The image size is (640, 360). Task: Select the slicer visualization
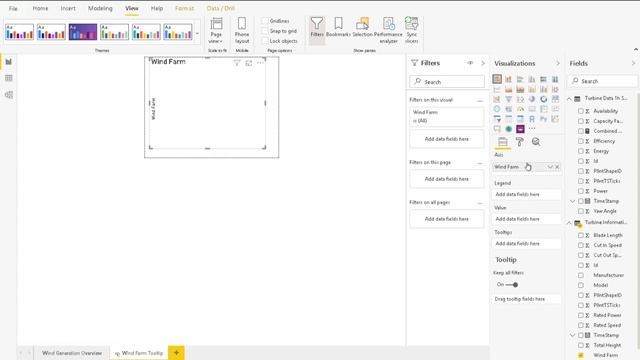[x=497, y=119]
